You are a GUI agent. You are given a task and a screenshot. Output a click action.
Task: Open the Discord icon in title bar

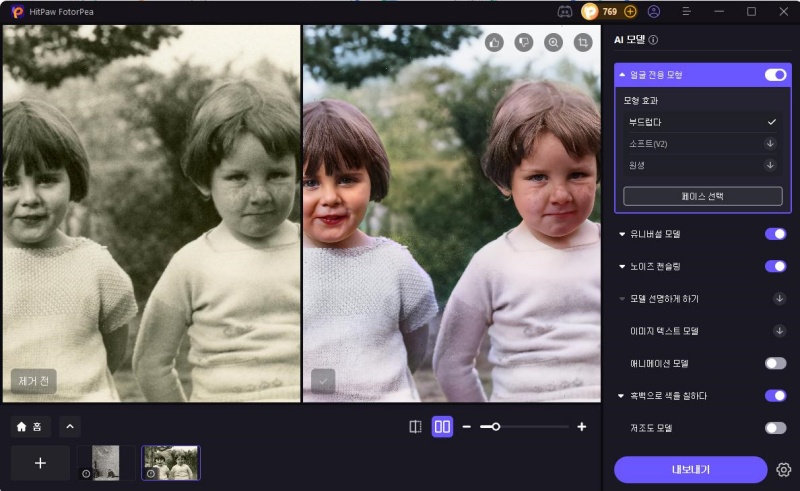coord(564,11)
